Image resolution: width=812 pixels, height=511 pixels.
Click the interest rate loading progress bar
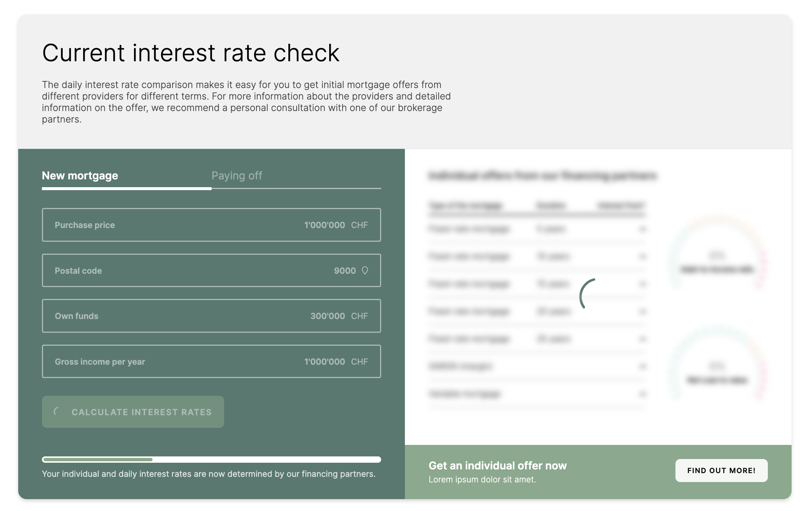(211, 459)
